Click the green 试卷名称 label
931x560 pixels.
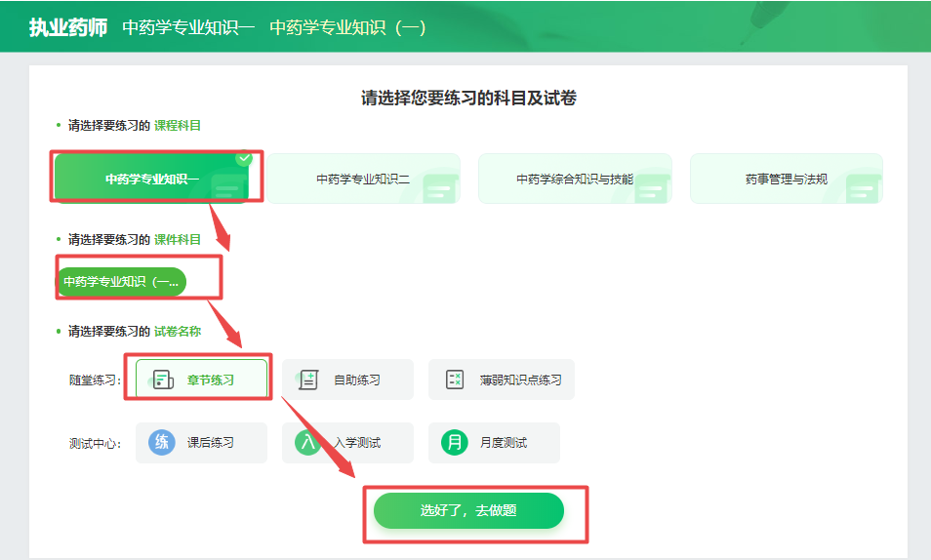pos(178,331)
